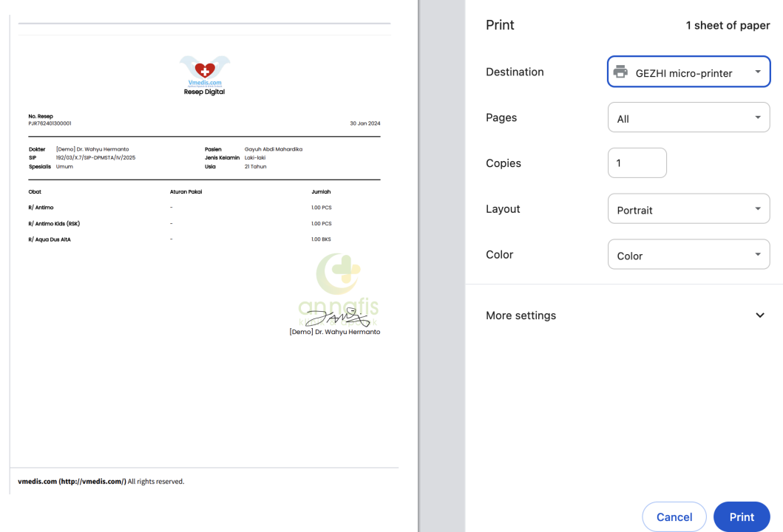Click the '1 sheet of paper' text
The width and height of the screenshot is (783, 532).
(728, 25)
